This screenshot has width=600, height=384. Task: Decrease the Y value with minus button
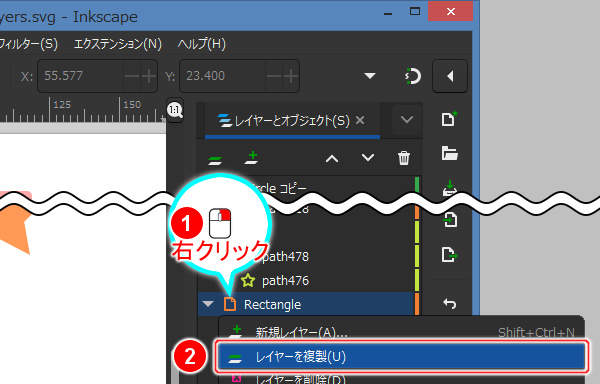pyautogui.click(x=274, y=76)
